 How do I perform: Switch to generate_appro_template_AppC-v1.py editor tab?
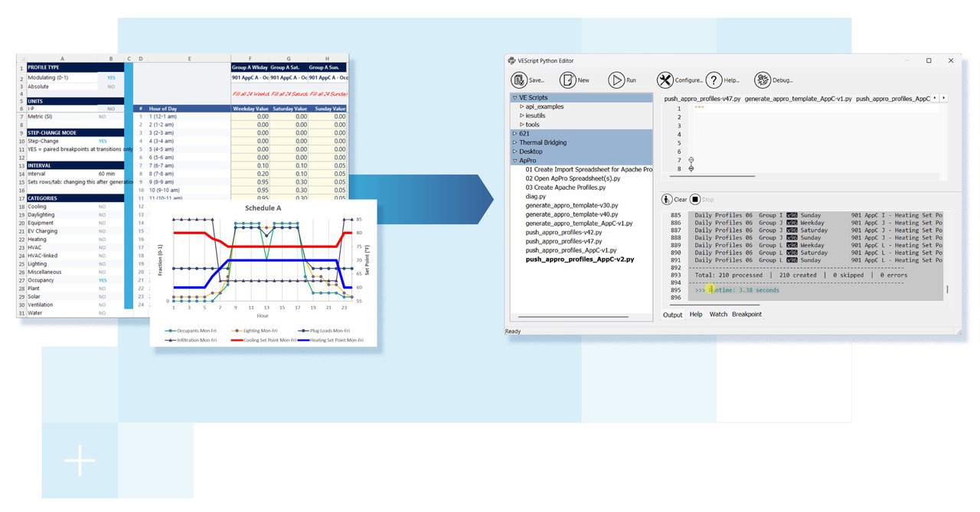(x=798, y=99)
